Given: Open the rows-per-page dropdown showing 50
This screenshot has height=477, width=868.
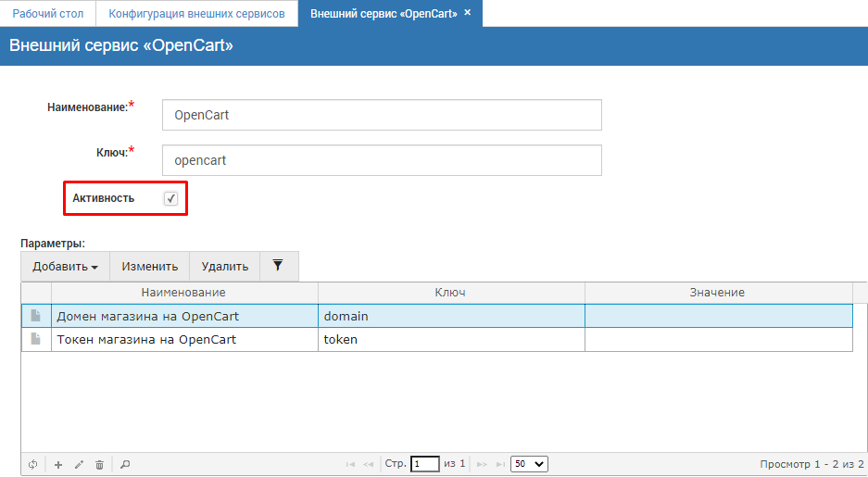Looking at the screenshot, I should coord(529,464).
